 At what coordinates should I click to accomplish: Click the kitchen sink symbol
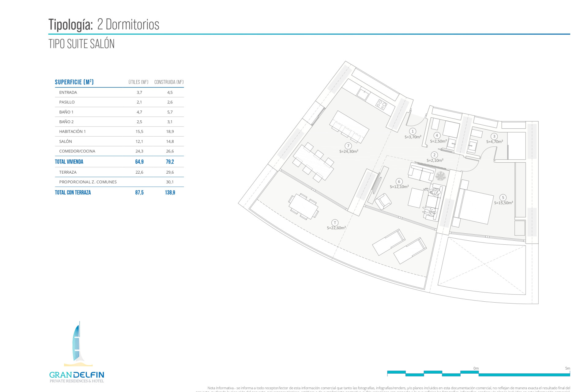(363, 94)
